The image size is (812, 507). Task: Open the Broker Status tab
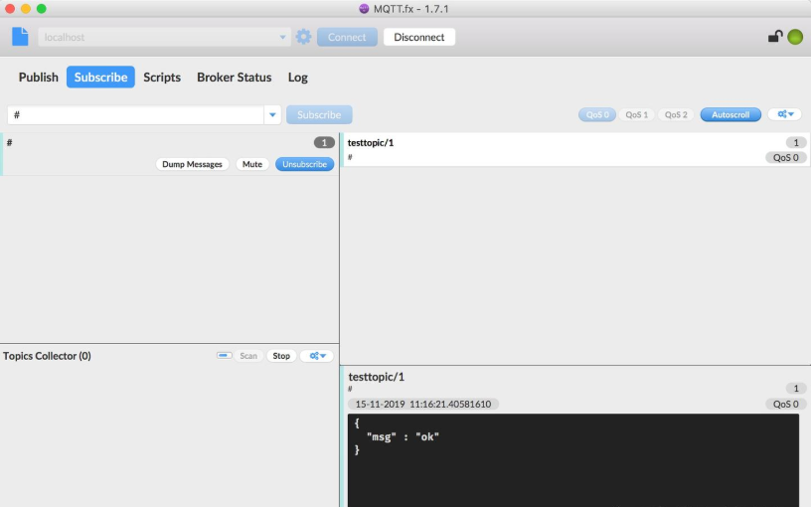235,78
